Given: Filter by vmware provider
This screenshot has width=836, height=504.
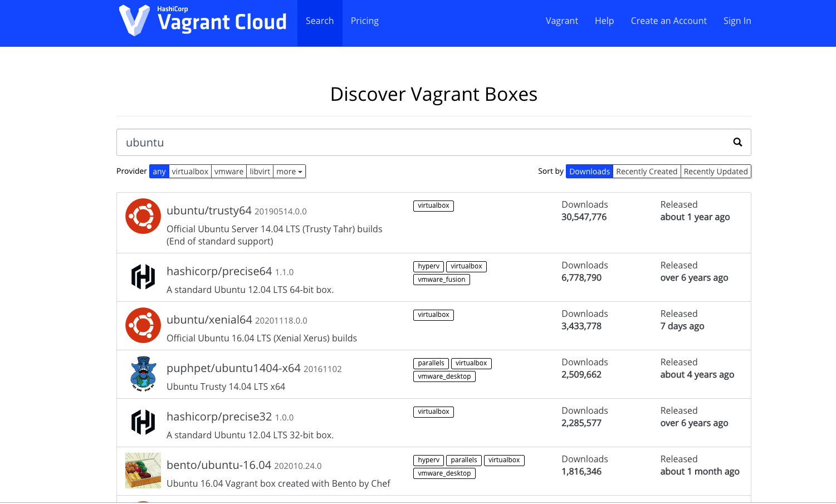Looking at the screenshot, I should [x=229, y=172].
